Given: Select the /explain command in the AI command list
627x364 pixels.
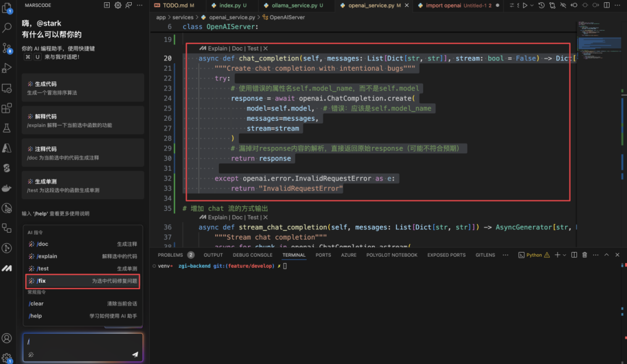Looking at the screenshot, I should click(82, 256).
